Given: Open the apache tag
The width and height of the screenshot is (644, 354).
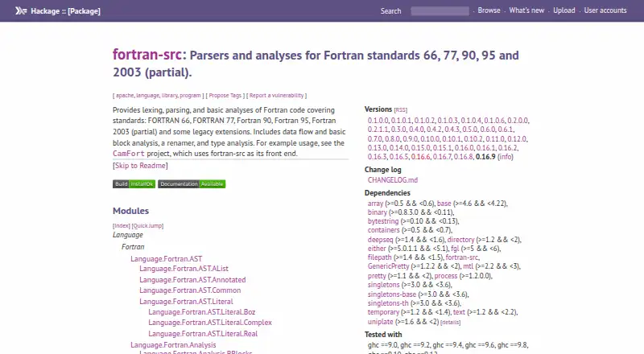Looking at the screenshot, I should pos(125,95).
